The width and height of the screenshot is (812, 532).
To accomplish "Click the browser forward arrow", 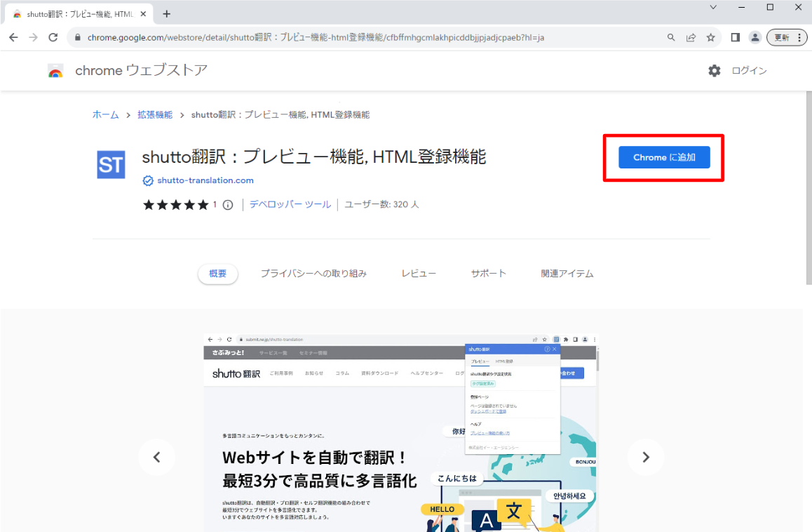I will pyautogui.click(x=33, y=37).
